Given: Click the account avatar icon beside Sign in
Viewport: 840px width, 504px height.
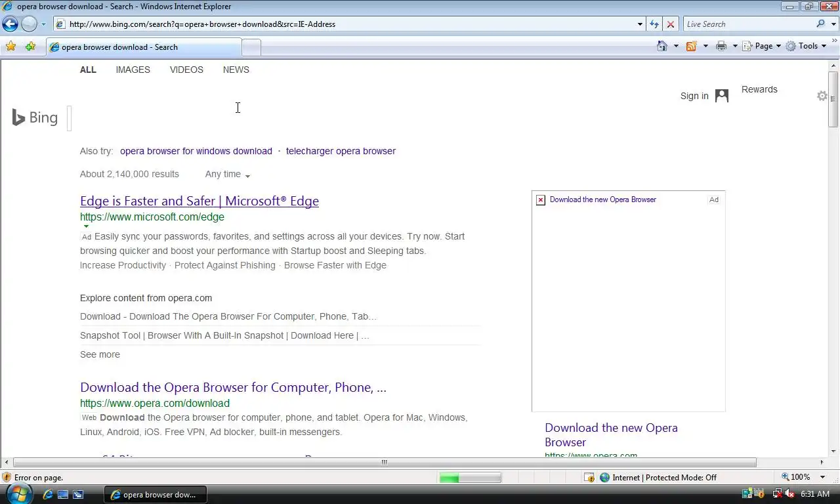Looking at the screenshot, I should coord(722,96).
